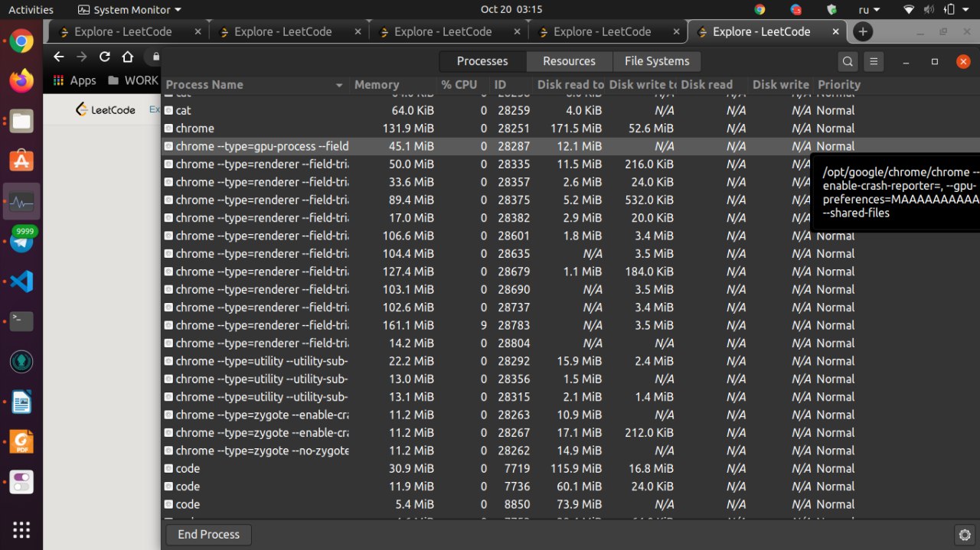
Task: Open Wi-Fi indicator in top bar
Action: click(909, 10)
